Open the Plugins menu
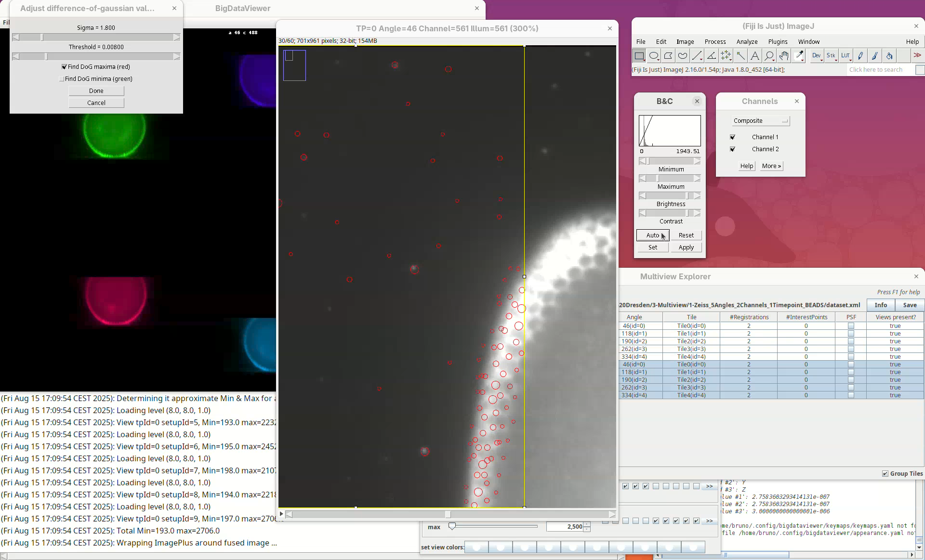 pyautogui.click(x=778, y=42)
